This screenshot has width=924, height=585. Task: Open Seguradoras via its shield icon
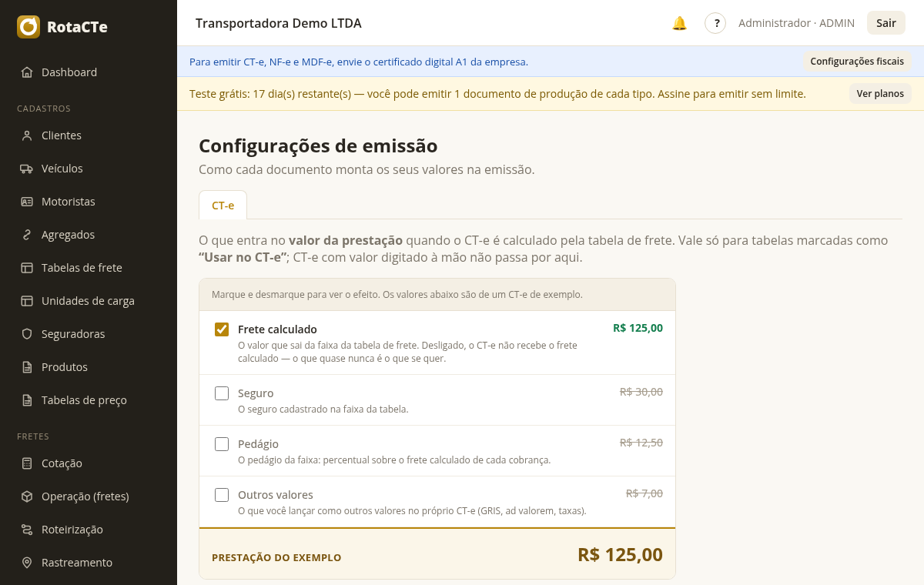pos(27,334)
